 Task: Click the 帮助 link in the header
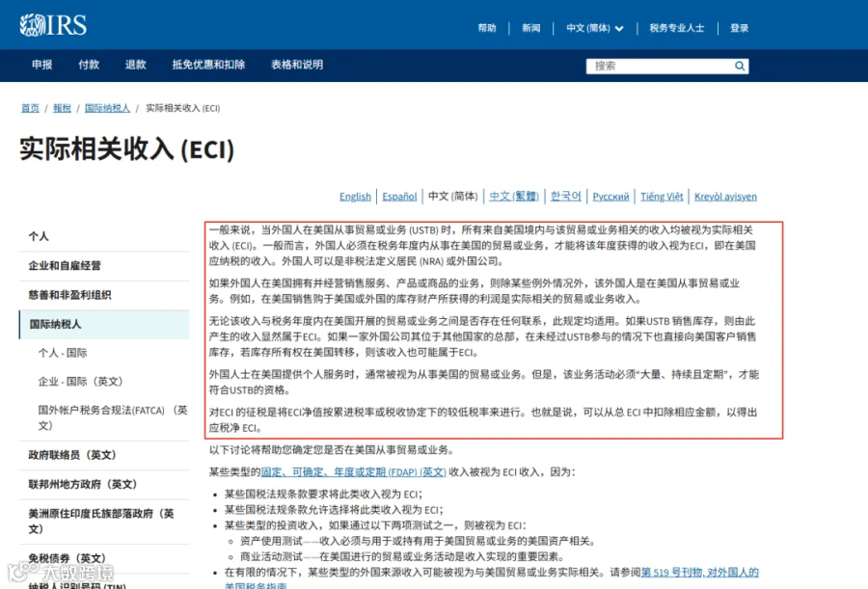[x=487, y=28]
